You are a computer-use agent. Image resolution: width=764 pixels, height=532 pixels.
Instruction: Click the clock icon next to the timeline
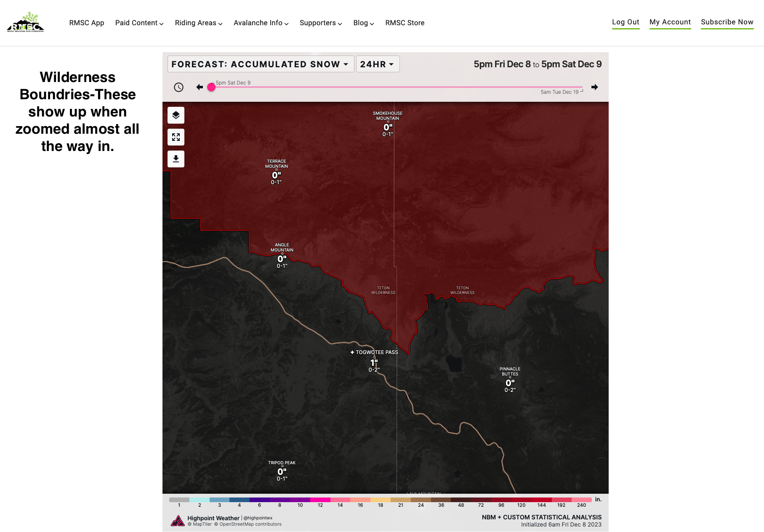point(178,87)
